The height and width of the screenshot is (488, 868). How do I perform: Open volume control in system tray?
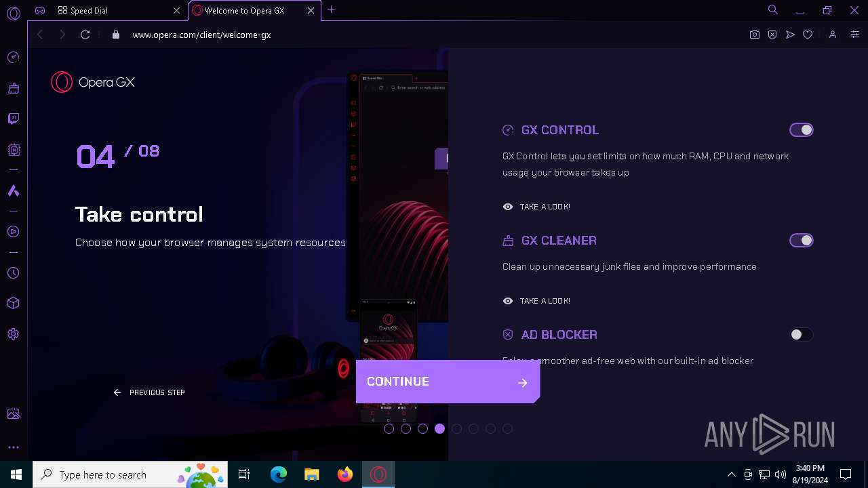coord(781,474)
